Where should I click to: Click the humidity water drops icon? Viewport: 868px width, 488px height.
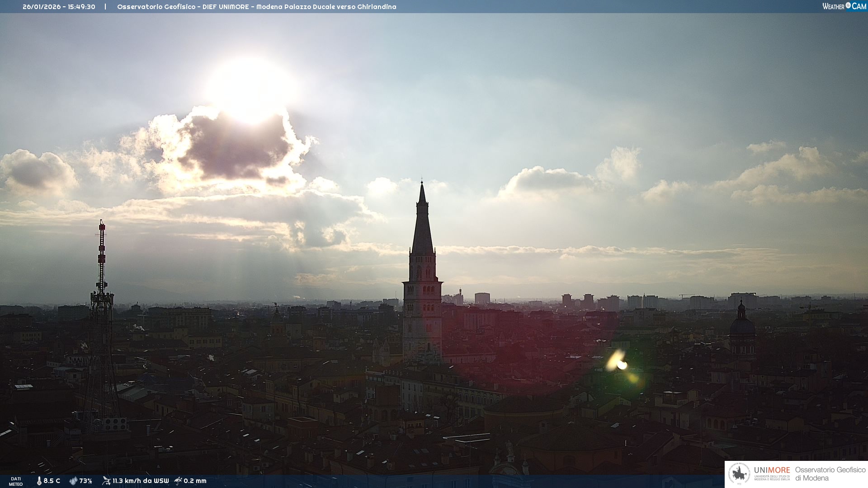[73, 481]
